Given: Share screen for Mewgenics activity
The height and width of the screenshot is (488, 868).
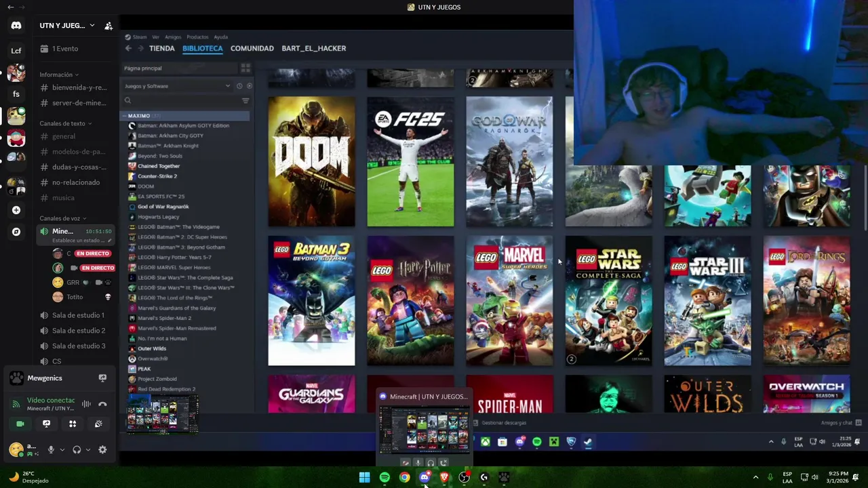Looking at the screenshot, I should tap(102, 378).
